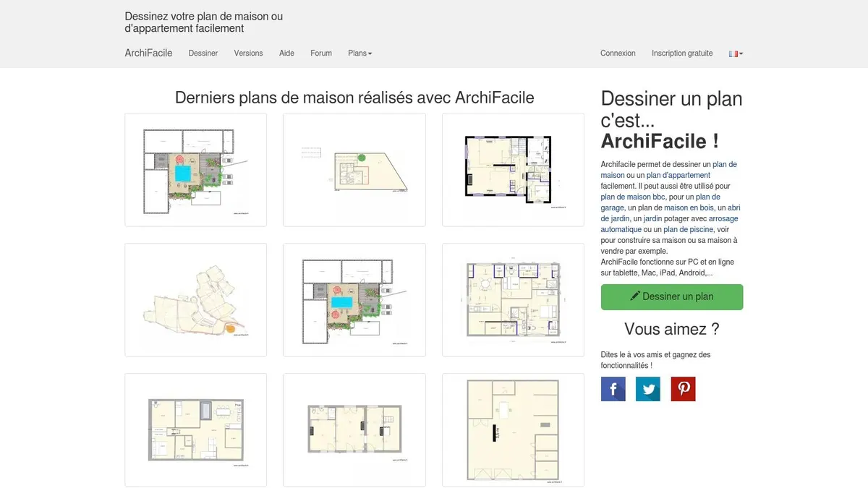The image size is (868, 488).
Task: Follow the 'maison en bois' link
Action: tap(688, 207)
